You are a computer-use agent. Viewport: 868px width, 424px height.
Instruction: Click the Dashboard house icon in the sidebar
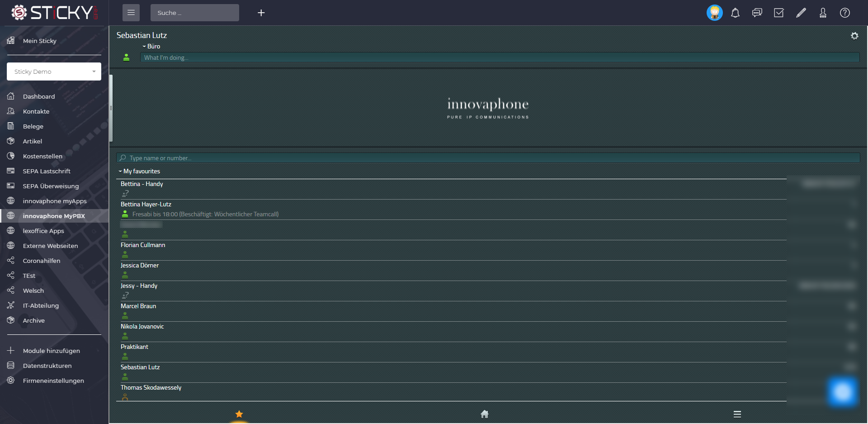pyautogui.click(x=11, y=96)
